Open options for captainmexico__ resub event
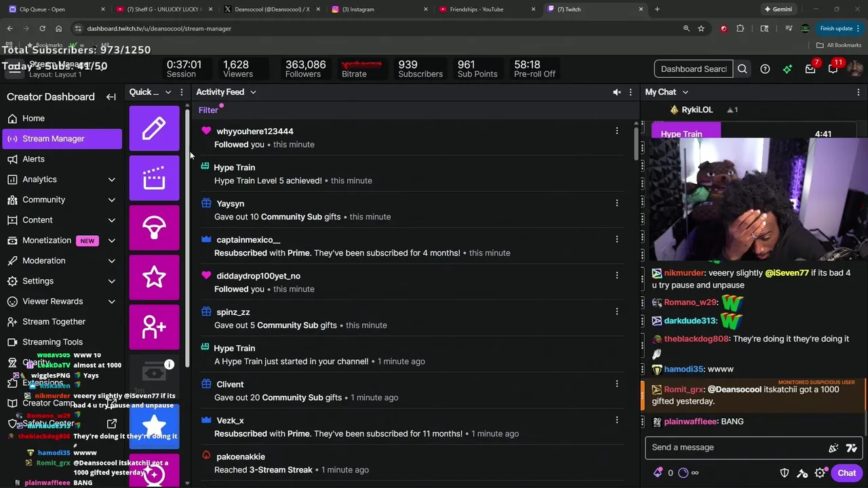The width and height of the screenshot is (868, 488). pyautogui.click(x=616, y=239)
